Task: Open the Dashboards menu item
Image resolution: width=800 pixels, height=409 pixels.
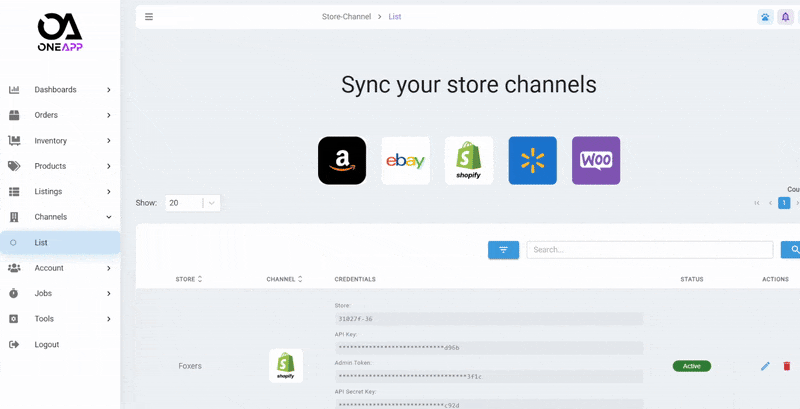Action: (60, 90)
